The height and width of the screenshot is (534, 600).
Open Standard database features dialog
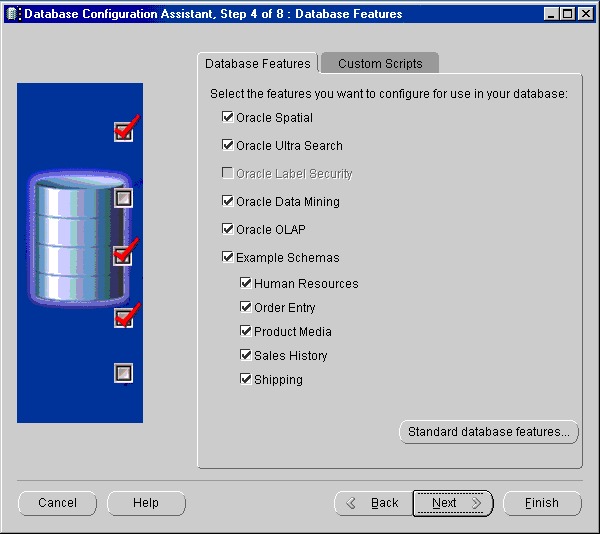489,432
